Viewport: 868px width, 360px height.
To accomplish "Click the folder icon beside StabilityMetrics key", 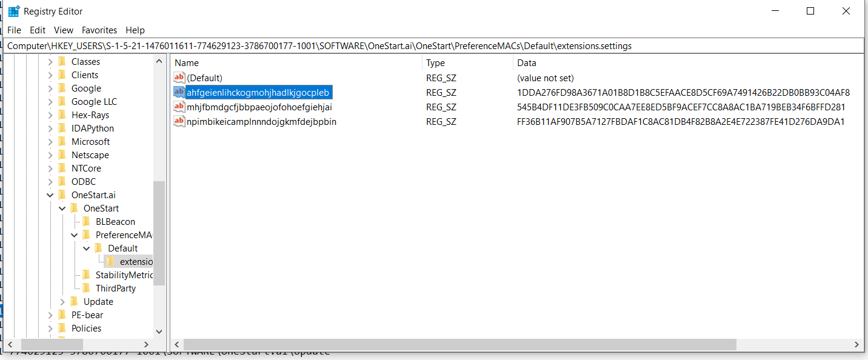I will pyautogui.click(x=86, y=275).
